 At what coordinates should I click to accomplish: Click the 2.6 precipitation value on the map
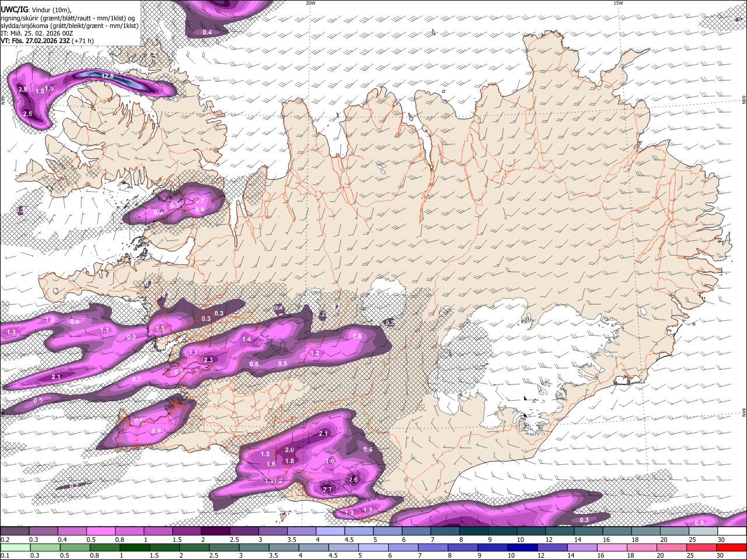(352, 480)
